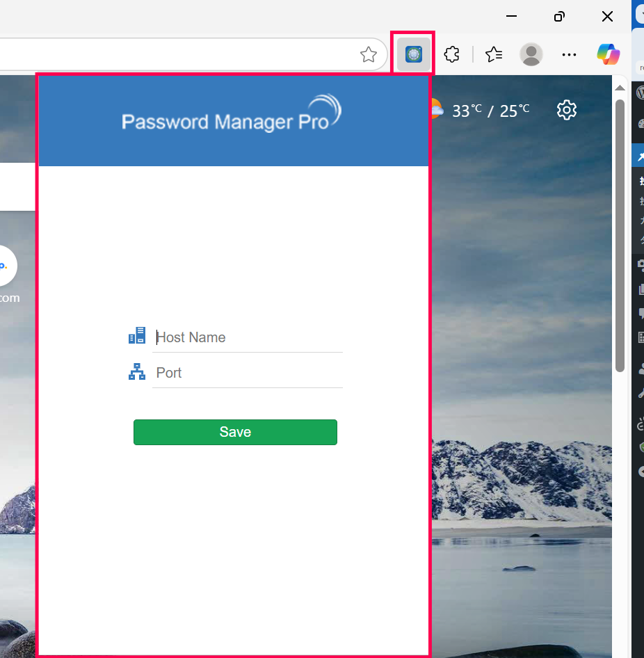This screenshot has width=644, height=658.
Task: Click the weather temperature 33°C / 25°C
Action: click(x=490, y=111)
